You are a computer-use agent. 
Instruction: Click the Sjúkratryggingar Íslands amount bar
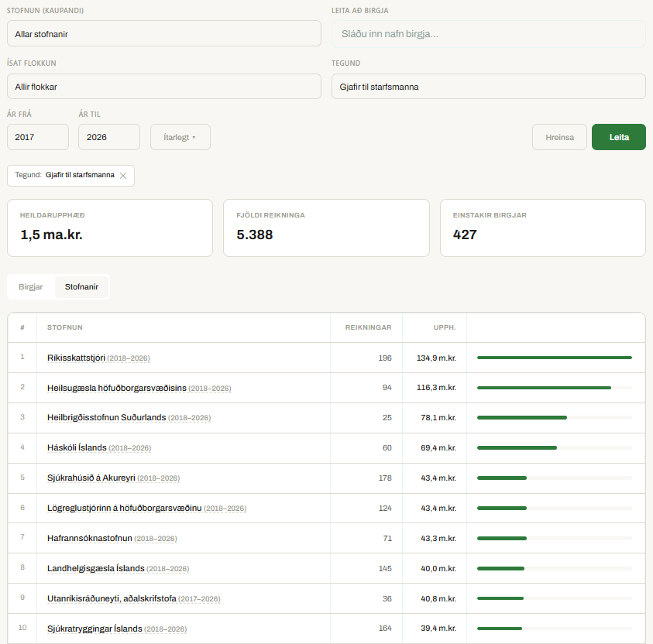[555, 629]
